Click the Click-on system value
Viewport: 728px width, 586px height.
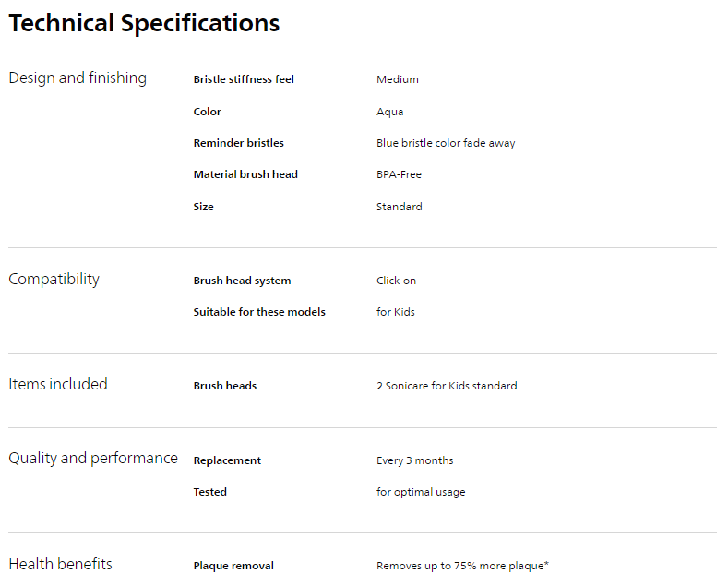click(x=396, y=281)
